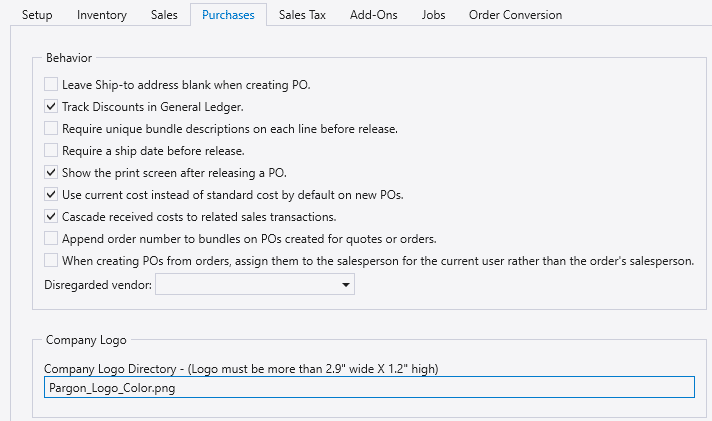Enable Leave Ship-to address blank checkbox

click(x=51, y=84)
